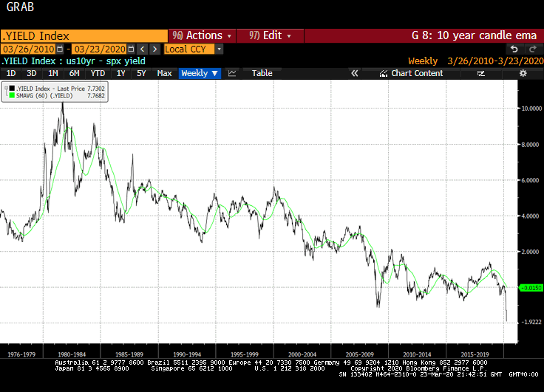Screen dimensions: 544x392
Task: Open Chart Content panel
Action: (x=411, y=73)
